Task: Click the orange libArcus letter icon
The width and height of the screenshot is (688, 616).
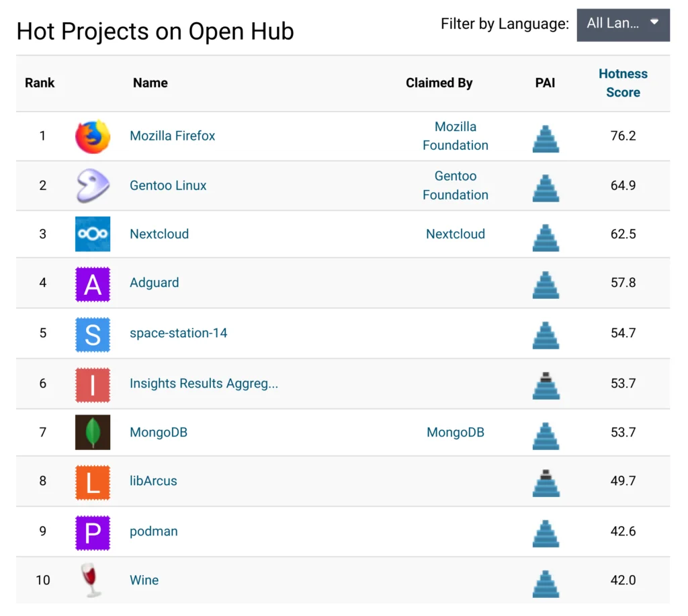Action: (93, 482)
